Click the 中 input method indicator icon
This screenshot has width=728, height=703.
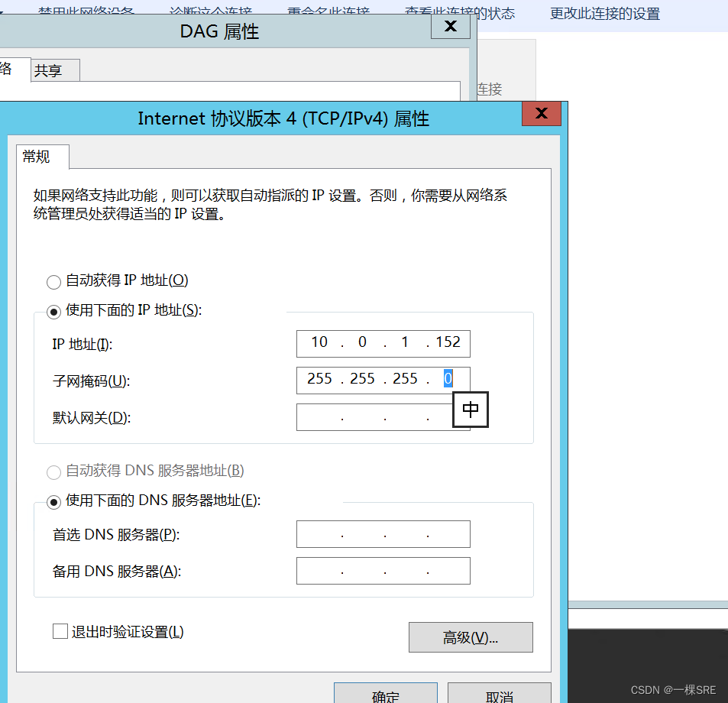click(x=470, y=410)
